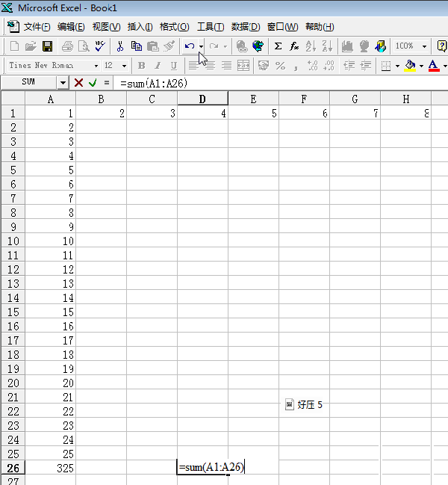
Task: Click the Edit Formula equals button
Action: (x=107, y=83)
